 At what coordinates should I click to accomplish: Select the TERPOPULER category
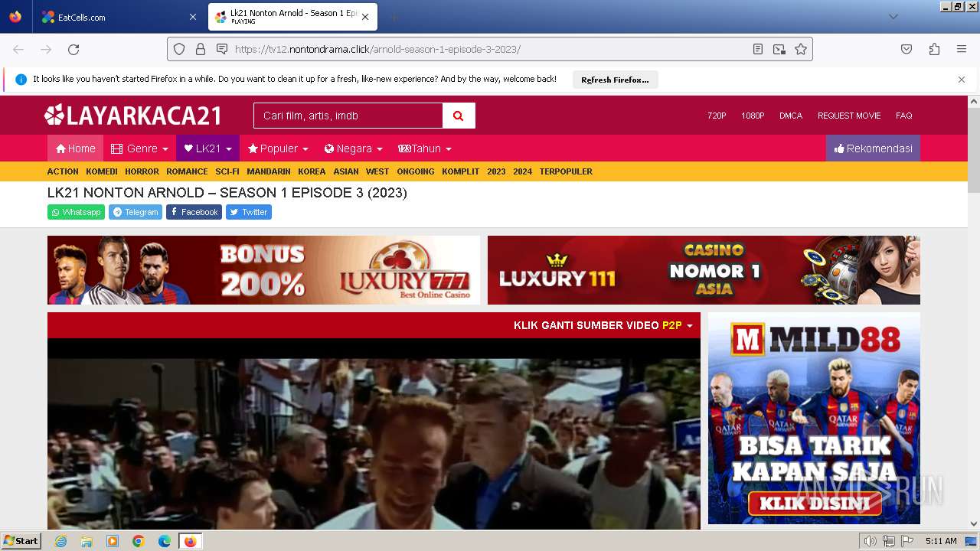pos(566,171)
